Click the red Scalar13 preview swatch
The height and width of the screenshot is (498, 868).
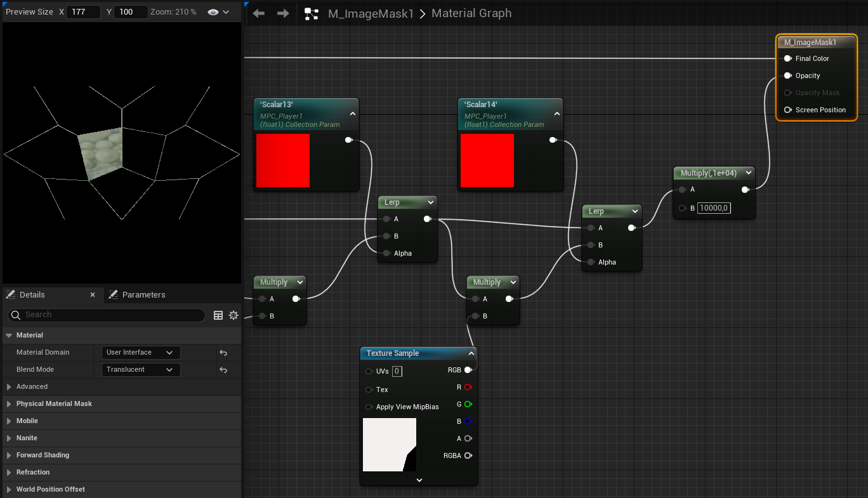[x=282, y=161]
